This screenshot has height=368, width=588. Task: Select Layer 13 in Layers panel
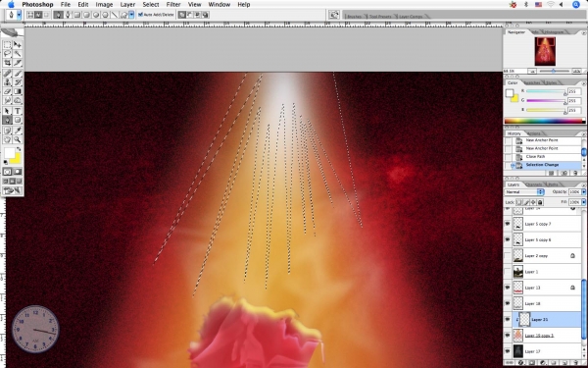[546, 288]
